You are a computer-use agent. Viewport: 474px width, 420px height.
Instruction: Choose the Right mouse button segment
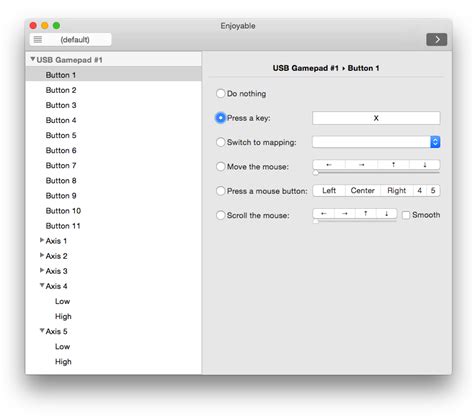[x=397, y=191]
